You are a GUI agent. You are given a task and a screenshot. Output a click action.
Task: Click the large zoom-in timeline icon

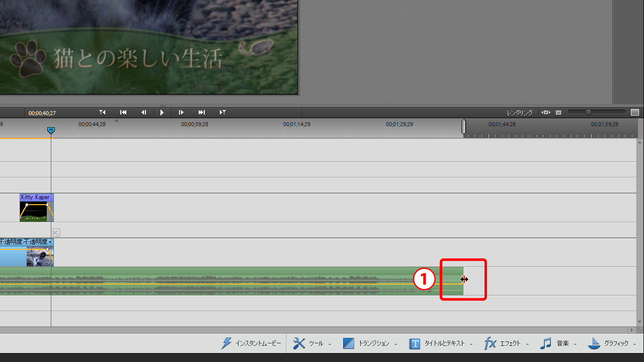click(x=634, y=113)
